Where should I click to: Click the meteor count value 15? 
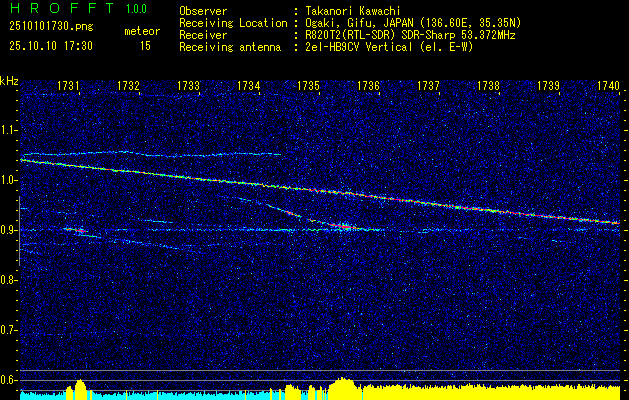pyautogui.click(x=146, y=46)
